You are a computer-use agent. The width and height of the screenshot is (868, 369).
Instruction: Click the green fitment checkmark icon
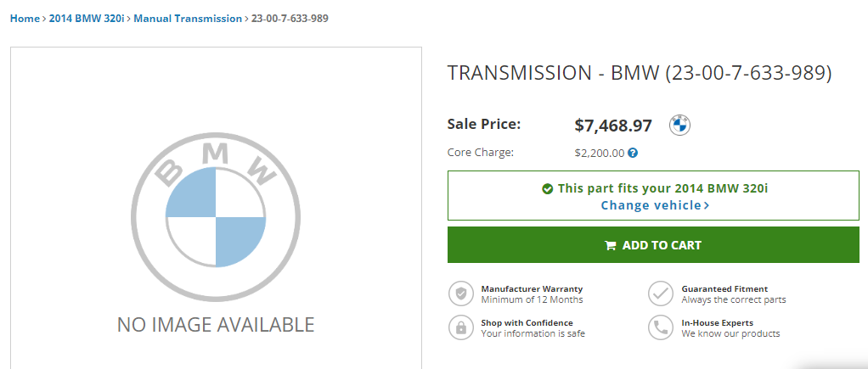point(548,188)
